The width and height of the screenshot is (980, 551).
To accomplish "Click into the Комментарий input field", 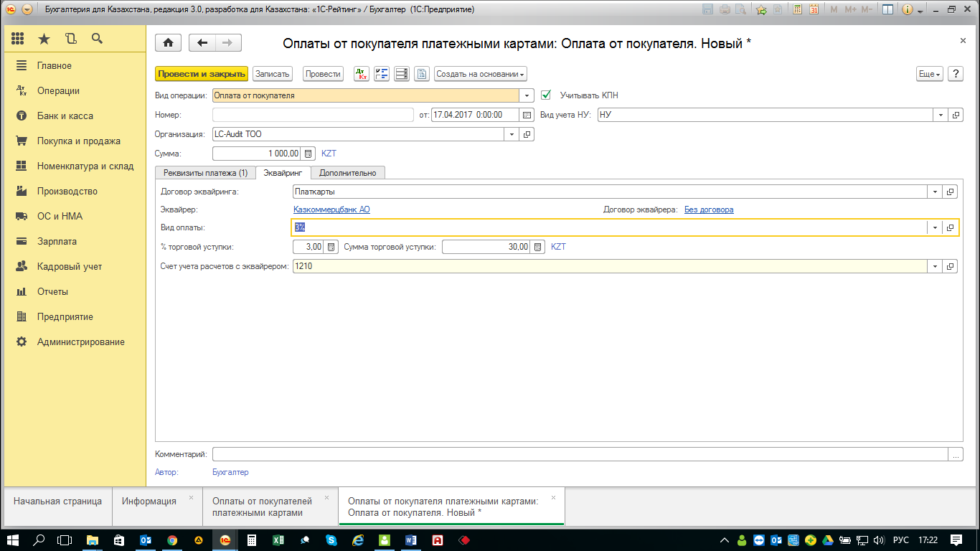I will [x=580, y=454].
